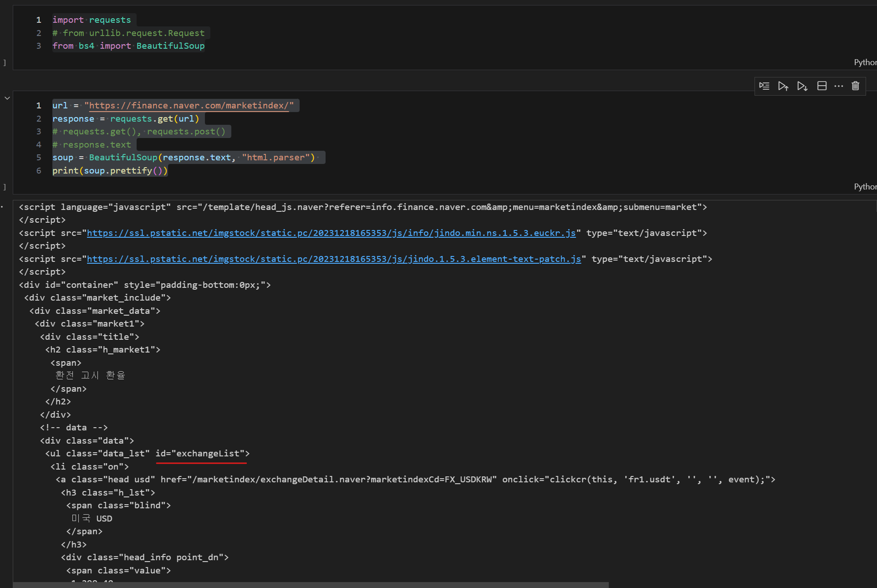Place cursor on import requests line
The width and height of the screenshot is (877, 588).
(x=92, y=20)
